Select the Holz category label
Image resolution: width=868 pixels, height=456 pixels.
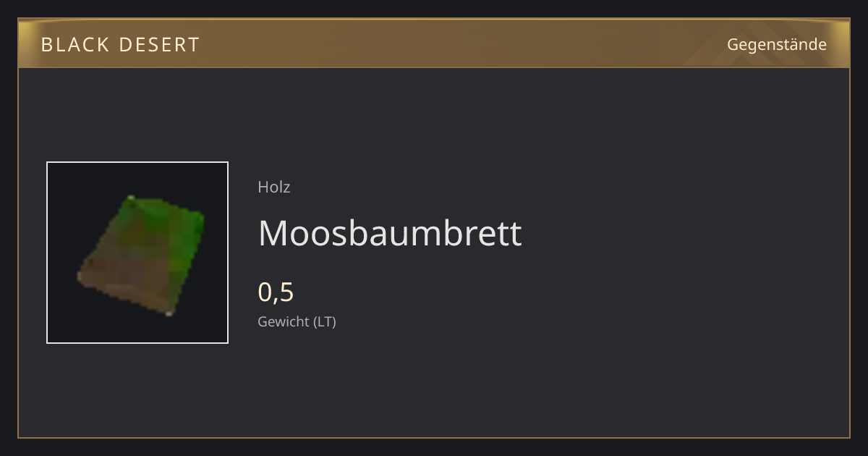pyautogui.click(x=274, y=187)
